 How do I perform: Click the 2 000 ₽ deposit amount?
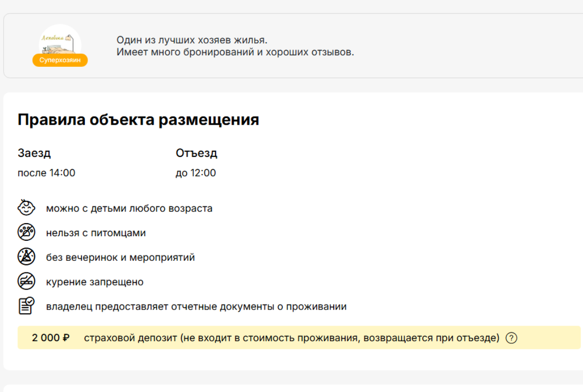pos(51,338)
